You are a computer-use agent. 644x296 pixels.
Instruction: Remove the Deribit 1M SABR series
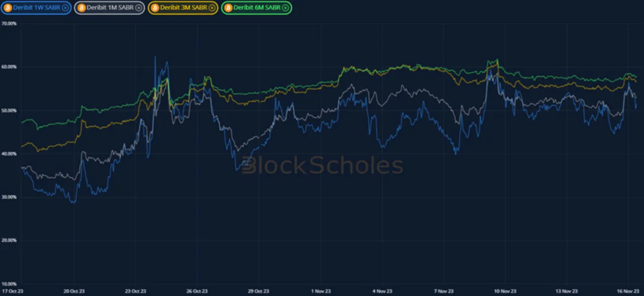[x=138, y=8]
